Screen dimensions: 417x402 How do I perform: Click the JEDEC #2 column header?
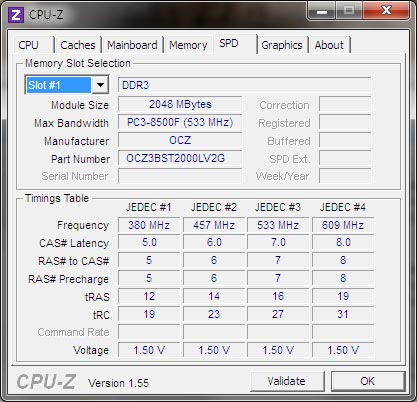[214, 207]
